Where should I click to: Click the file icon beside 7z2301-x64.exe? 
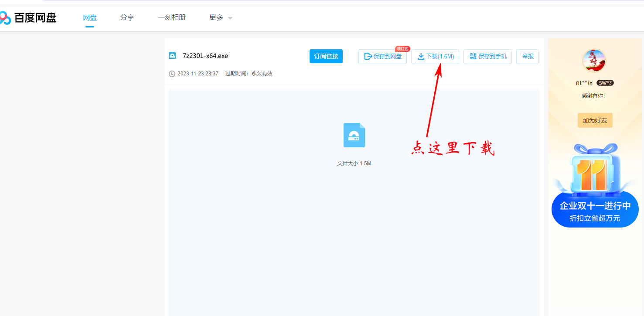tap(172, 56)
